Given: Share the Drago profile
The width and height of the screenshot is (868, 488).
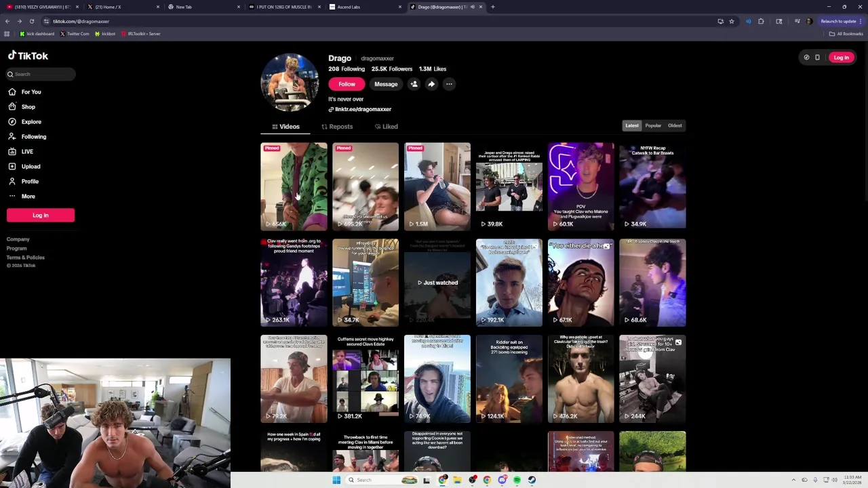Looking at the screenshot, I should [x=431, y=84].
